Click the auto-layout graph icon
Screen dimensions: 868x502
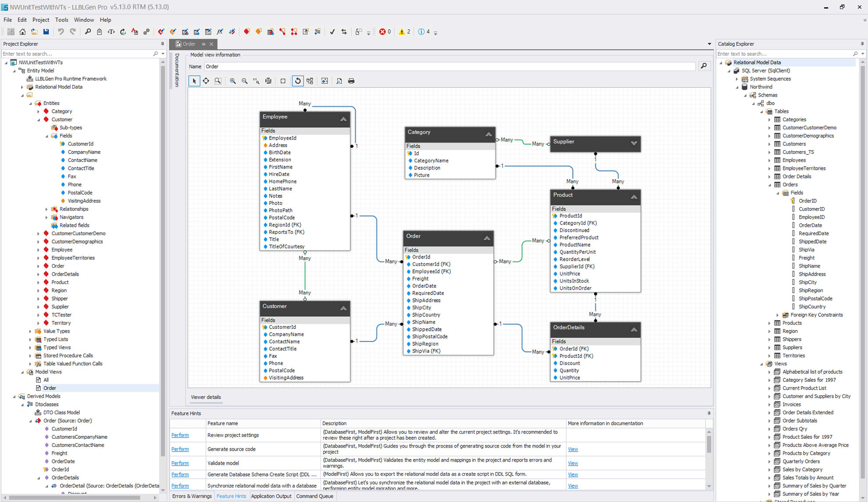(310, 81)
